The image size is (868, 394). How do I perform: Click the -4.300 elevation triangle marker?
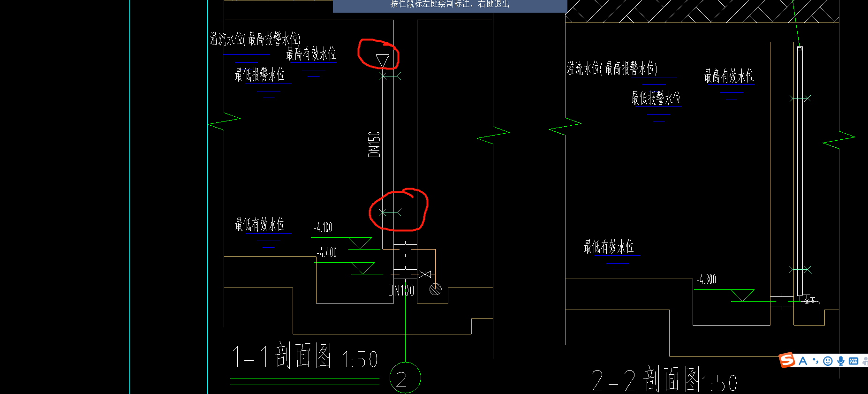click(x=743, y=295)
